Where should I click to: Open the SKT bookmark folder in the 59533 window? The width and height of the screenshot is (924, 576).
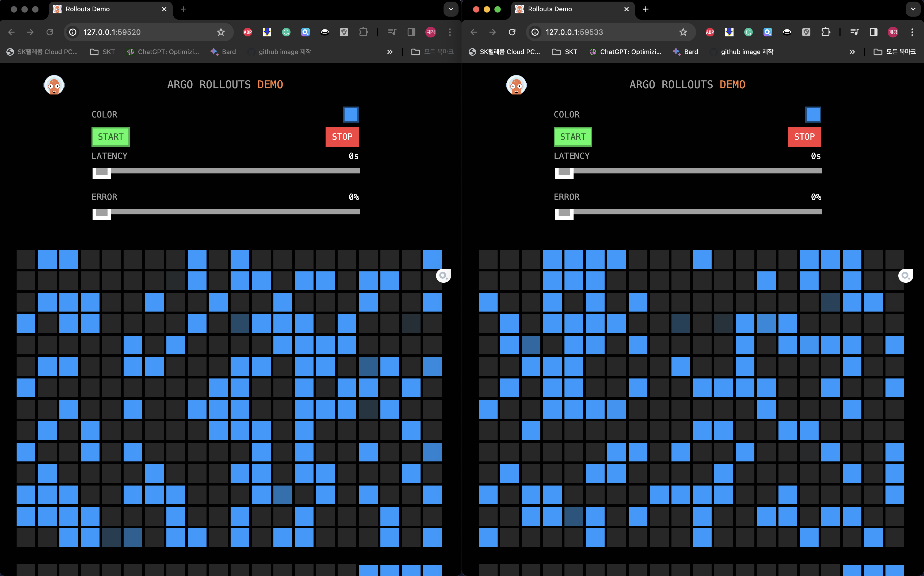tap(565, 52)
